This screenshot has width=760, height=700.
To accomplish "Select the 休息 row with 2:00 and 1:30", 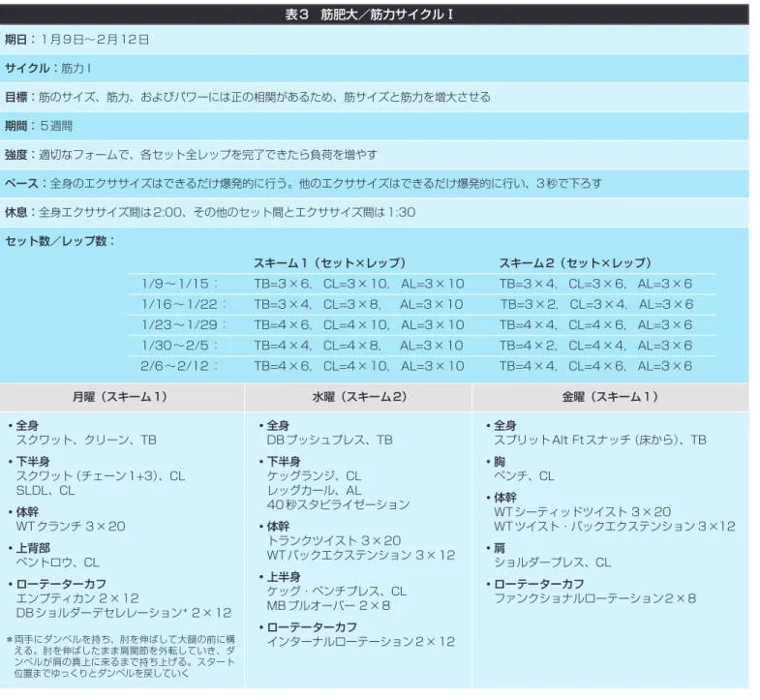I will coord(374,212).
